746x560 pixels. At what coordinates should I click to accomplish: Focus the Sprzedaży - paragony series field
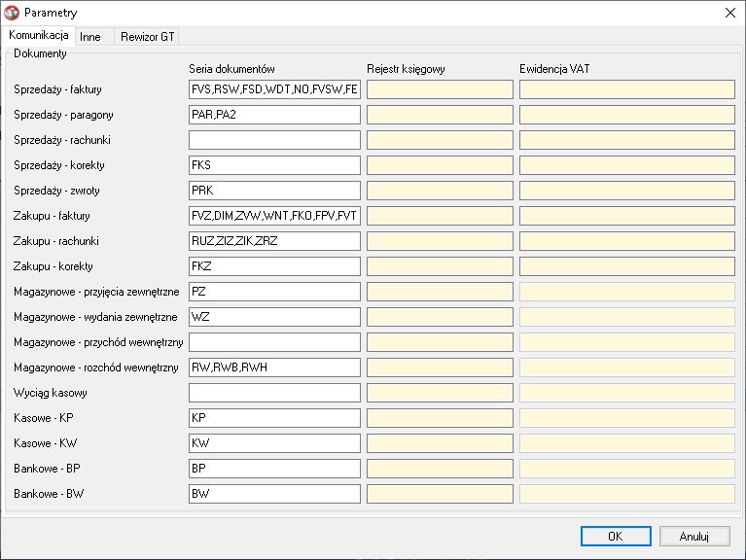(274, 115)
